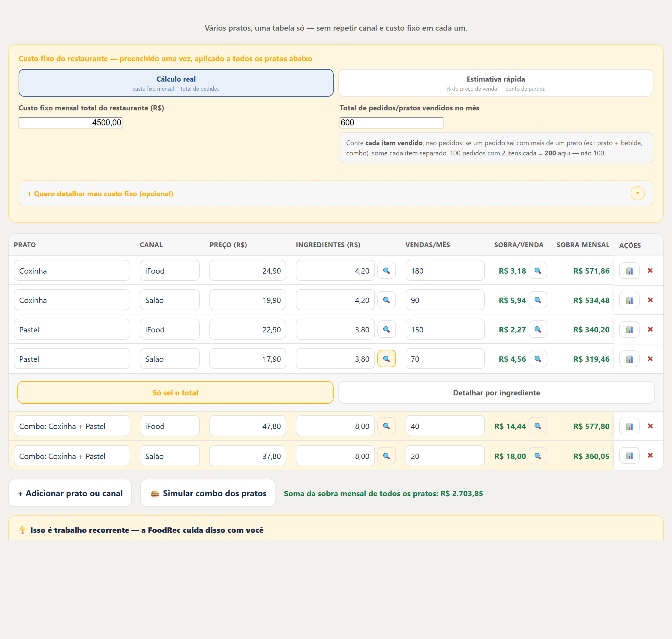Delete the Pastel Salão row
The width and height of the screenshot is (672, 639).
coord(650,359)
